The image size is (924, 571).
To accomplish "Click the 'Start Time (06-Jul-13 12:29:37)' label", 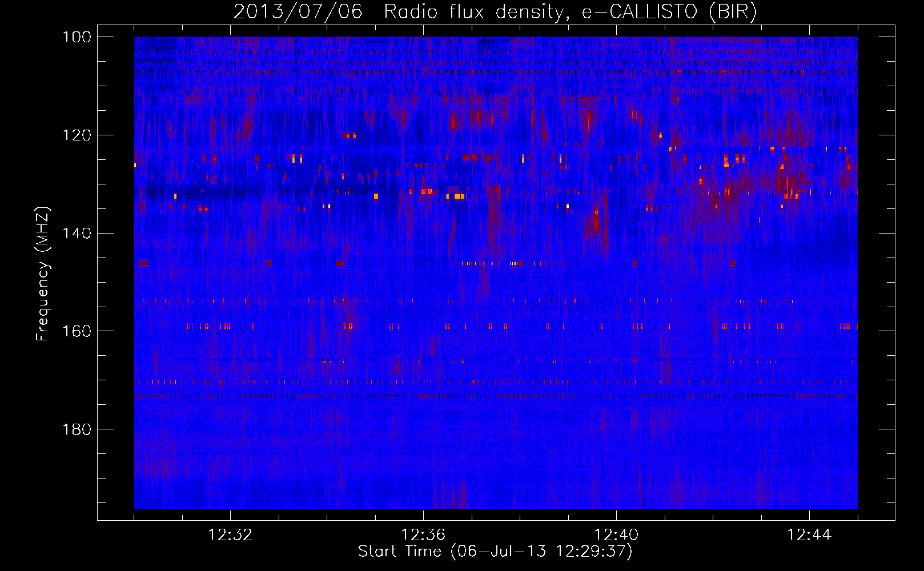I will pos(495,552).
